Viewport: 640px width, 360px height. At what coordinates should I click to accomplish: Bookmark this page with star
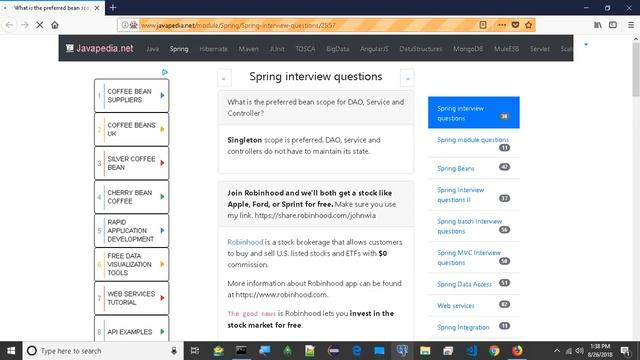click(x=529, y=25)
